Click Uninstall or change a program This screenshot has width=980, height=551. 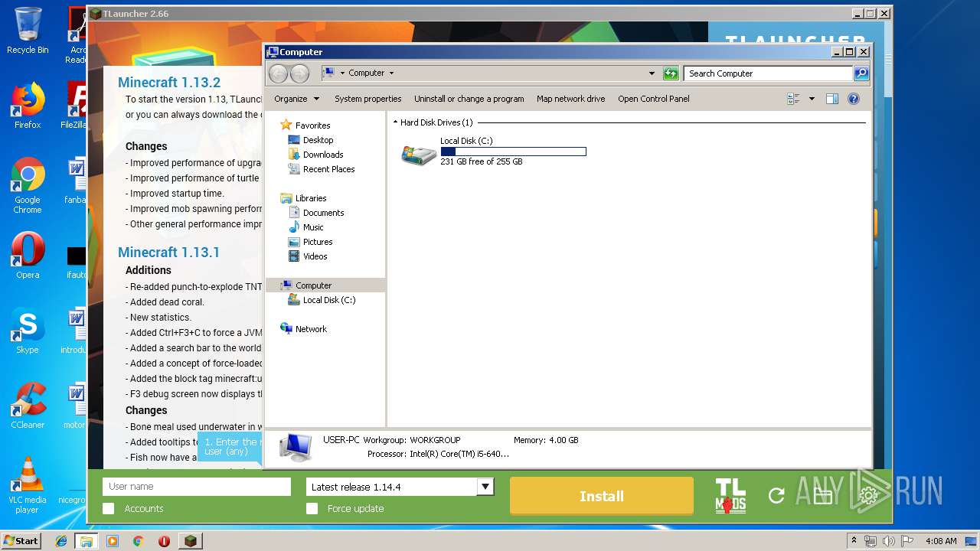[469, 99]
